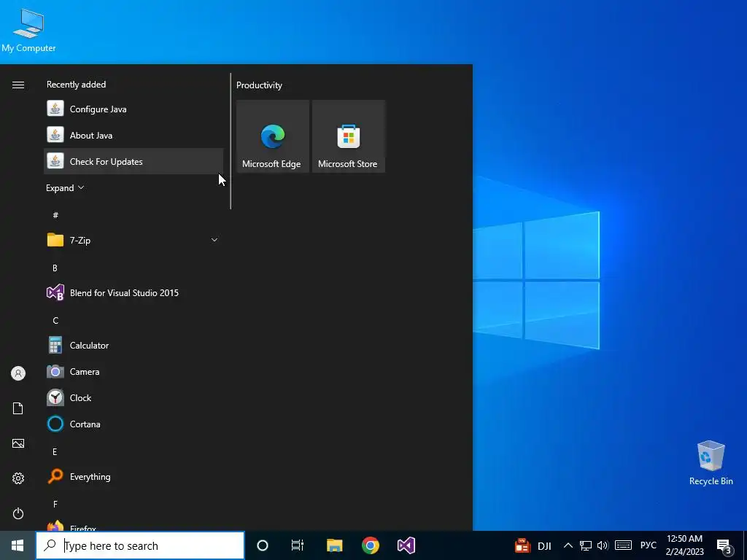Viewport: 747px width, 560px height.
Task: Jump to letter B header
Action: pyautogui.click(x=55, y=268)
